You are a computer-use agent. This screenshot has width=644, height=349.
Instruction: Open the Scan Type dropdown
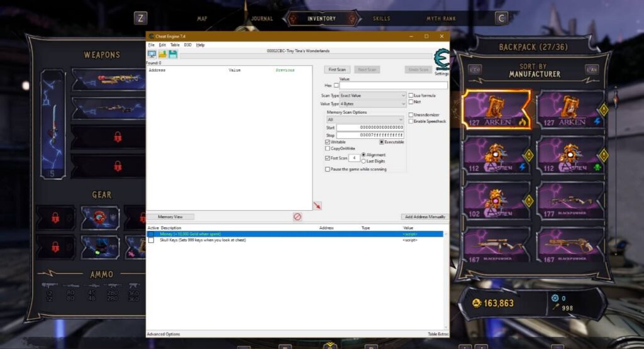coord(372,96)
